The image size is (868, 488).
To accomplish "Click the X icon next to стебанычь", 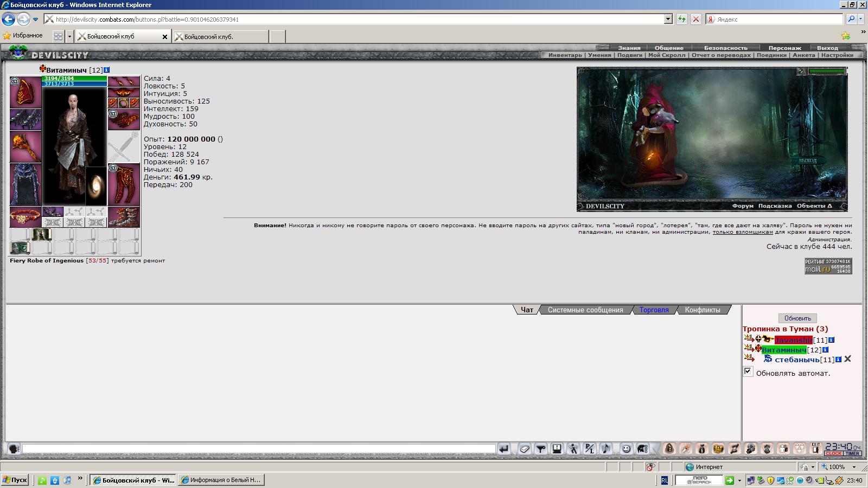I will pos(848,359).
